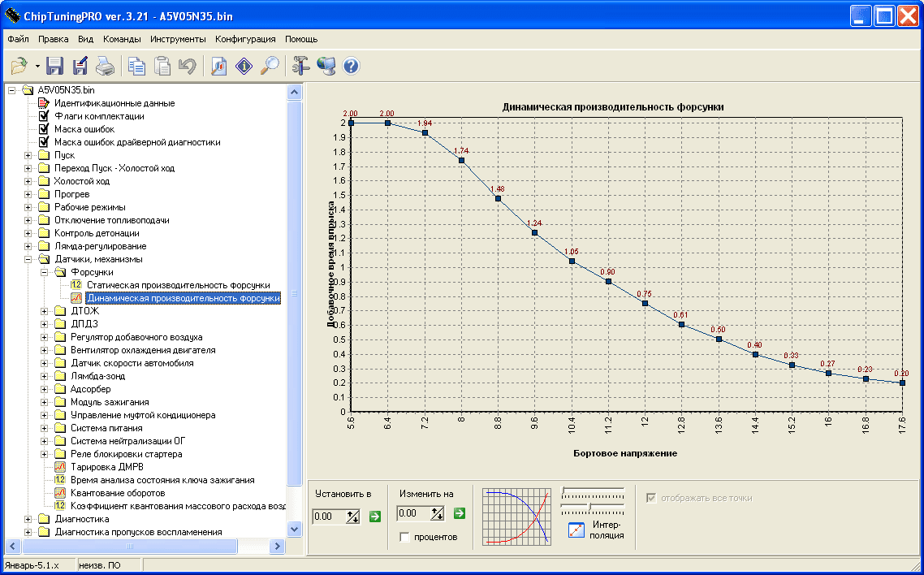924x575 pixels.
Task: Click the Изменить на spinner arrows
Action: [x=438, y=514]
